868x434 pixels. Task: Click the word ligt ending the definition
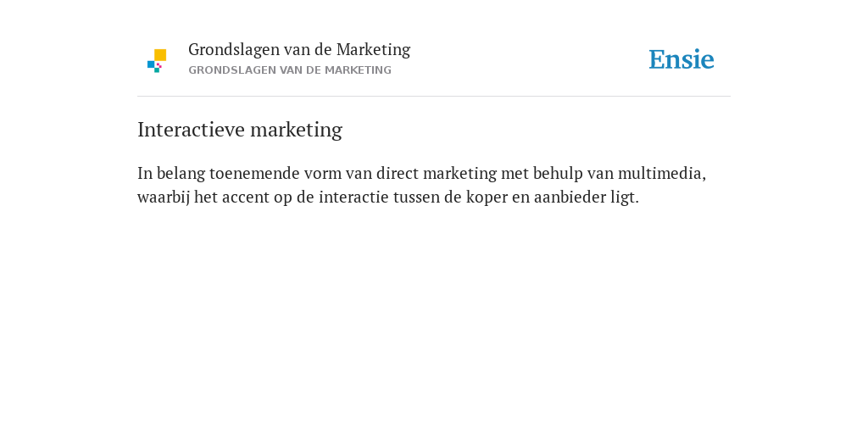click(x=625, y=197)
